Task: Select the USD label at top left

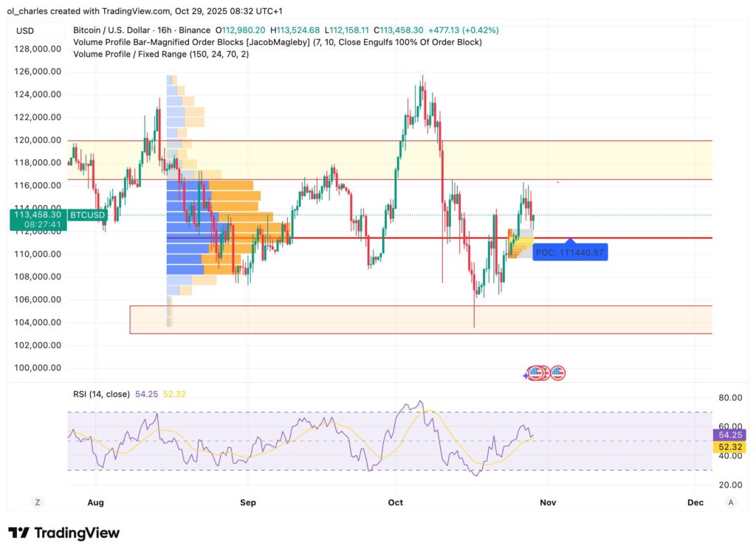Action: click(24, 31)
